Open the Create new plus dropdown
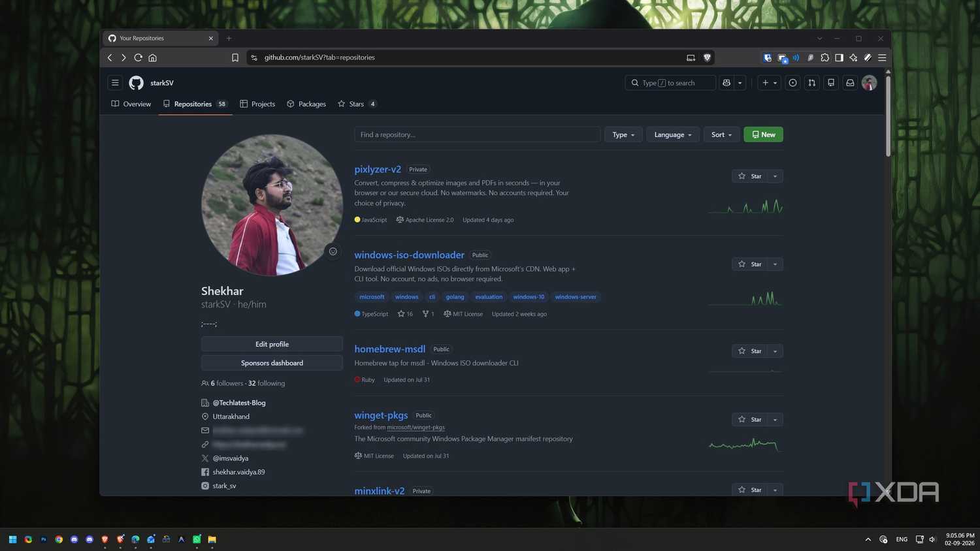 click(x=769, y=83)
